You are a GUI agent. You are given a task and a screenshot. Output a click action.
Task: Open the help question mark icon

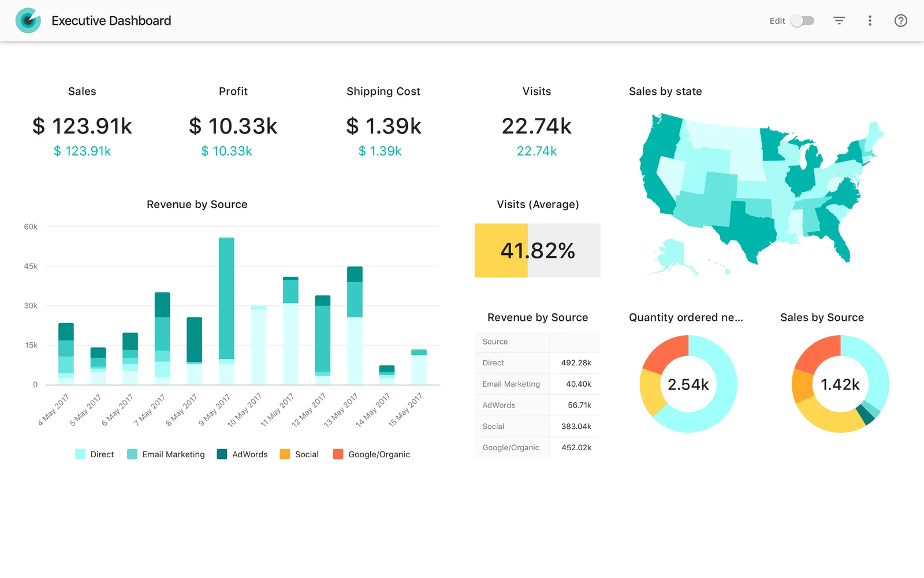pos(900,21)
